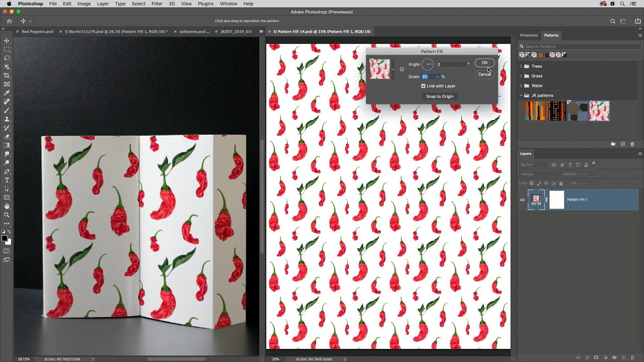Screen dimensions: 644x362
Task: Pick the Eyedropper tool
Action: point(7,93)
